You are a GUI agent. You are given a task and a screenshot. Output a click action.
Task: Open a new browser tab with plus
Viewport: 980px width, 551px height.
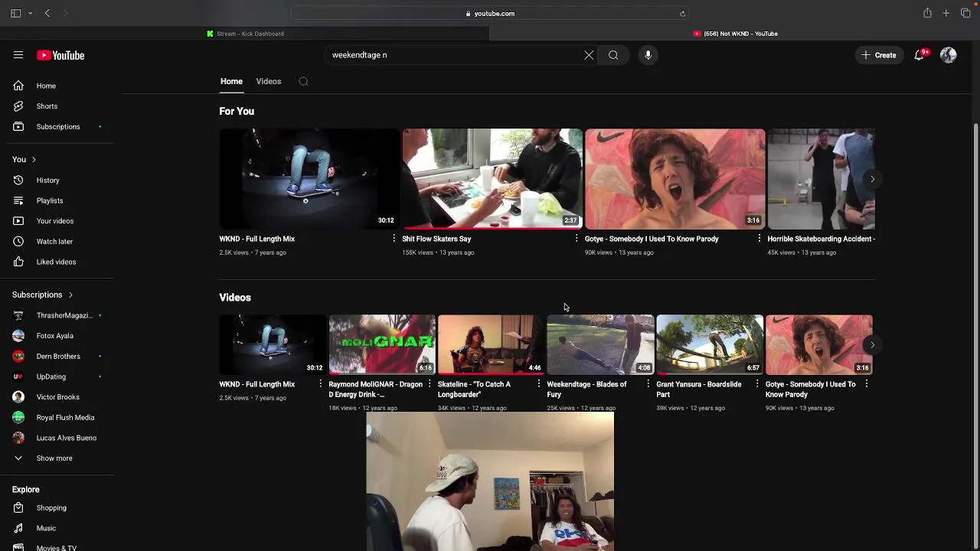(946, 13)
